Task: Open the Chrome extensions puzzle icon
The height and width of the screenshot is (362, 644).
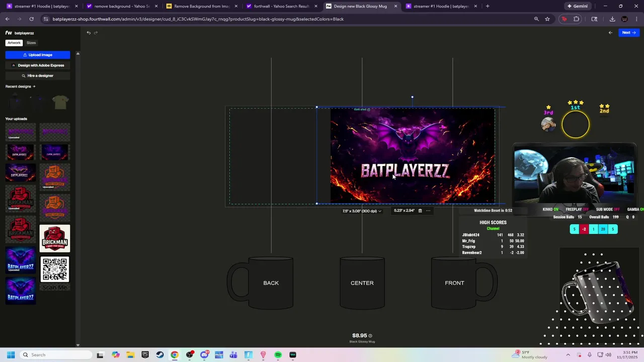Action: (577, 19)
